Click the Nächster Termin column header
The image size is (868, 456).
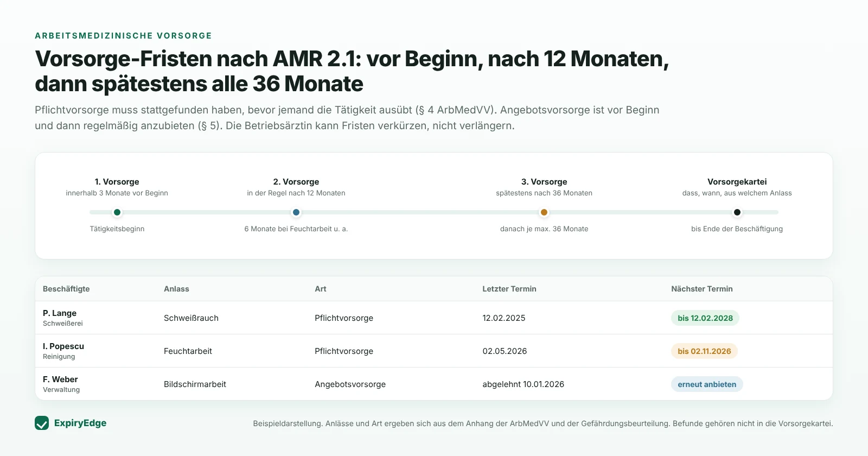(702, 289)
